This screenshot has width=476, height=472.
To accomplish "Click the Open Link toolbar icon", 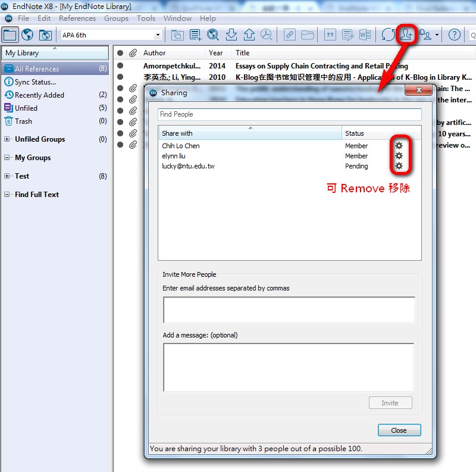I will 290,35.
